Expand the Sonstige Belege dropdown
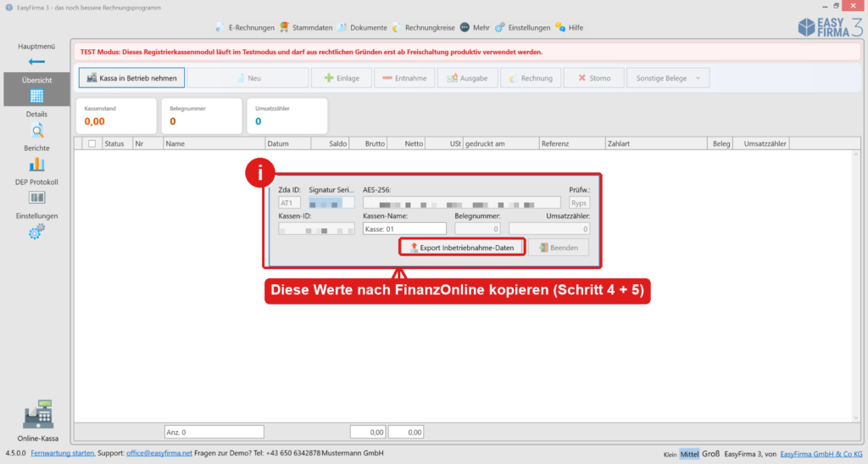This screenshot has width=868, height=464. pyautogui.click(x=668, y=78)
